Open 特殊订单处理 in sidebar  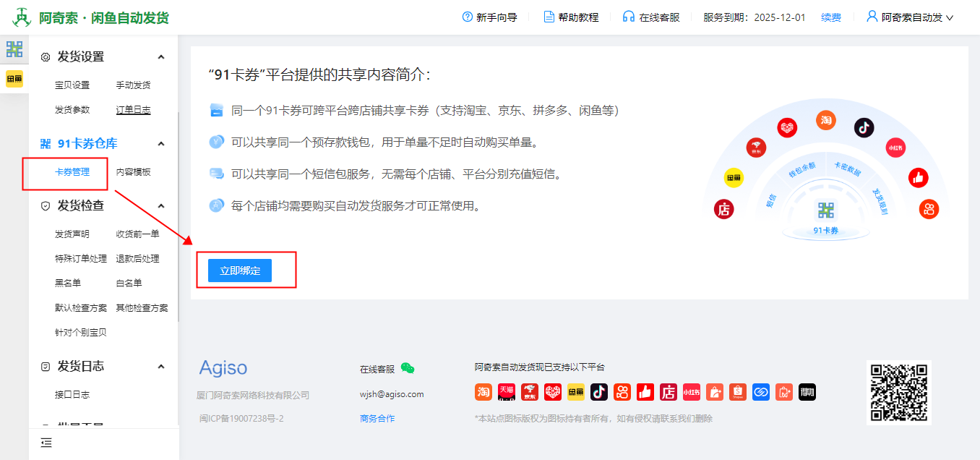tap(81, 259)
